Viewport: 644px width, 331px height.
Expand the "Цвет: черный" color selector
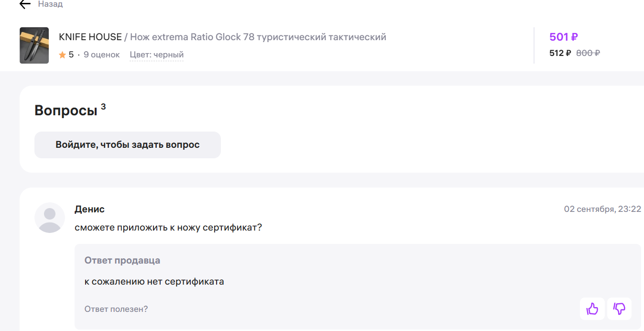(156, 55)
